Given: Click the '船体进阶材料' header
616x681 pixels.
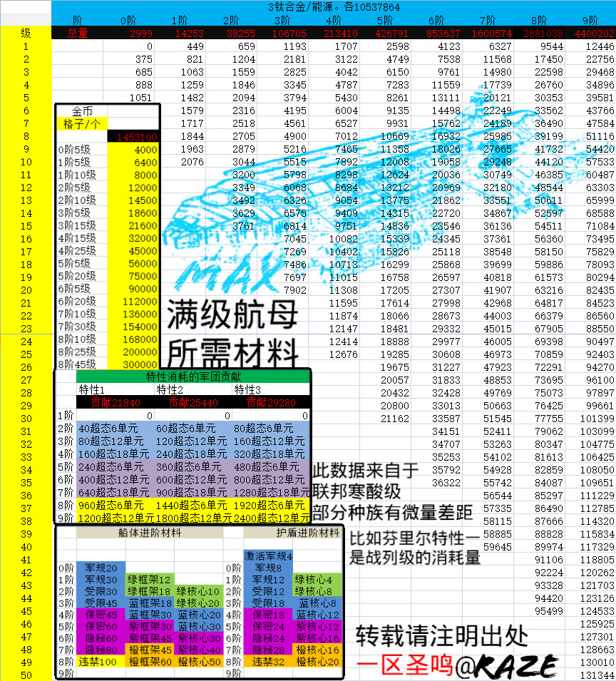Looking at the screenshot, I should [150, 533].
